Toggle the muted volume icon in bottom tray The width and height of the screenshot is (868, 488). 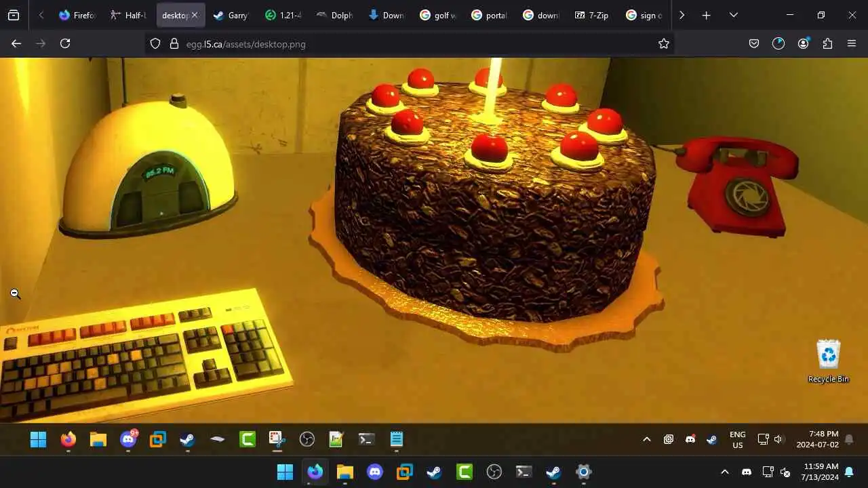pyautogui.click(x=785, y=472)
